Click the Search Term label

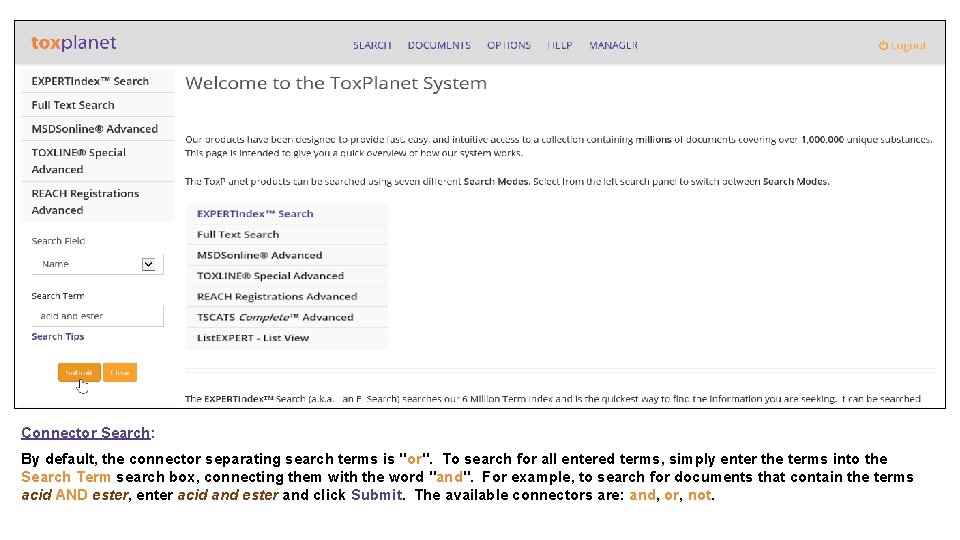(x=58, y=296)
